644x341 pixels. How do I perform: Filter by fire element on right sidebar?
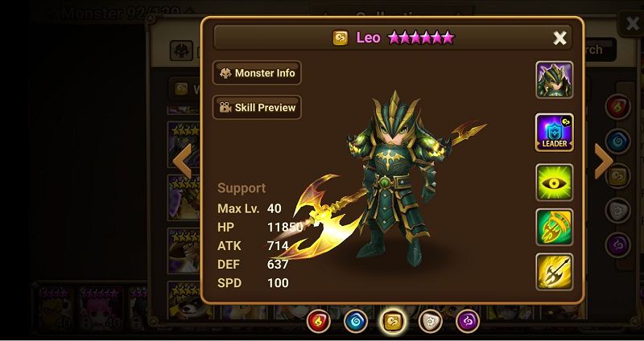point(617,107)
